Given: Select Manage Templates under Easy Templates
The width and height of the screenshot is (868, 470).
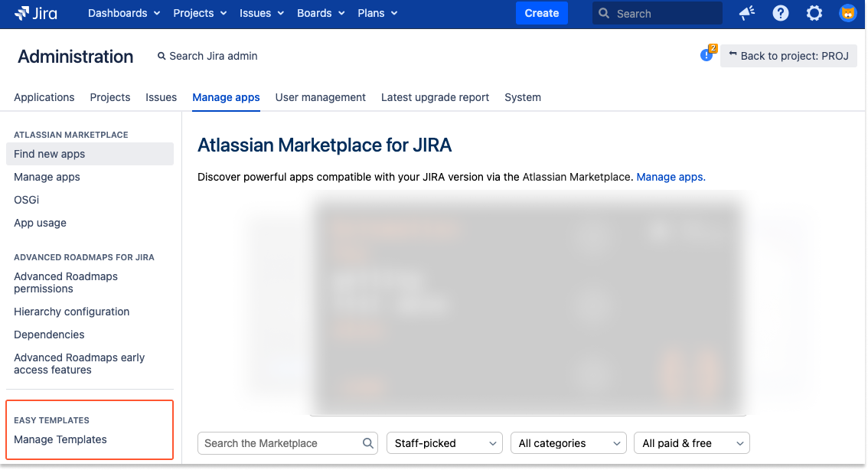Looking at the screenshot, I should pos(60,439).
